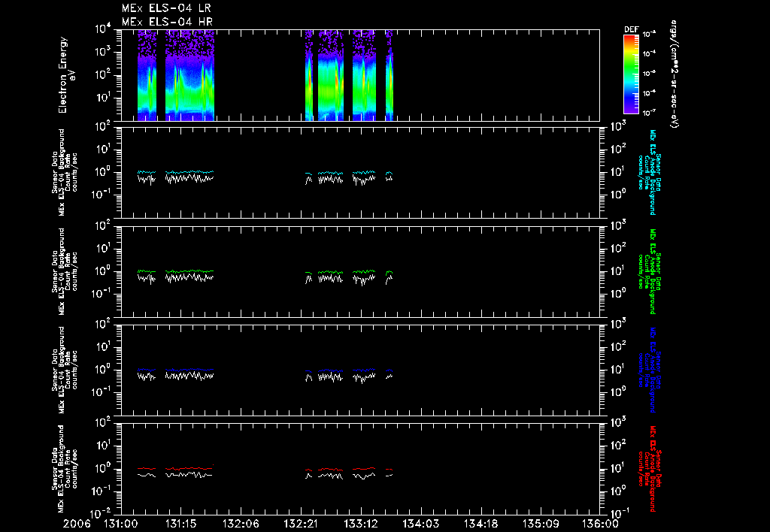Click the blue count rate trace near 131:15

tap(189, 370)
